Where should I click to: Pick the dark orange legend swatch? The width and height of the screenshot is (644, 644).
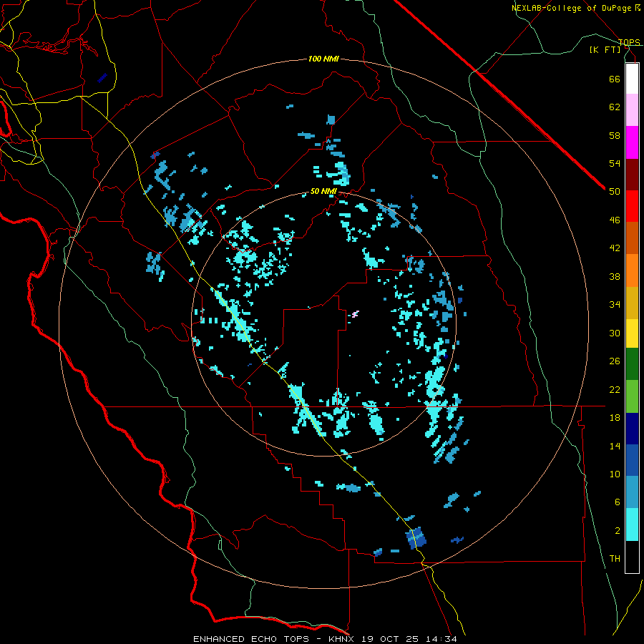(632, 238)
